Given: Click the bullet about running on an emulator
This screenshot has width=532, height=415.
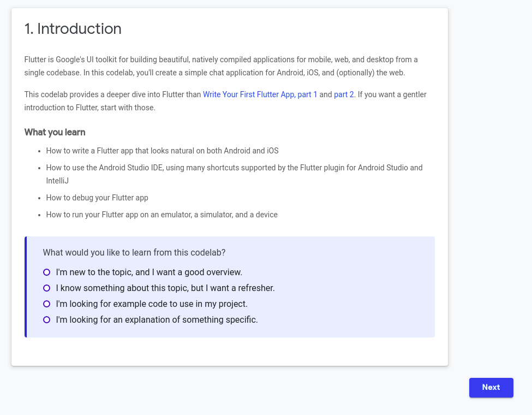Looking at the screenshot, I should (162, 215).
